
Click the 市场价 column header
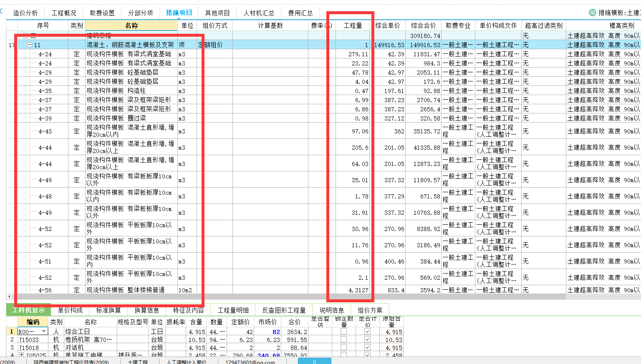pyautogui.click(x=268, y=322)
